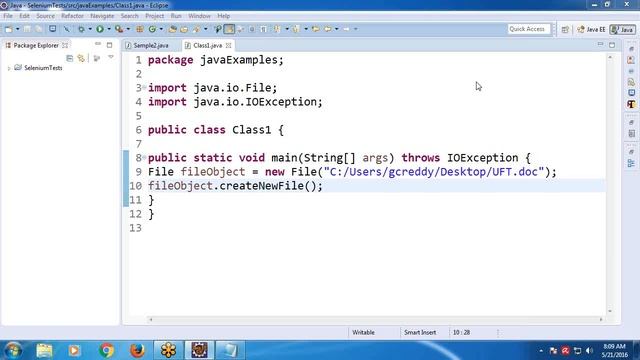Minimize the editor area

pos(600,44)
